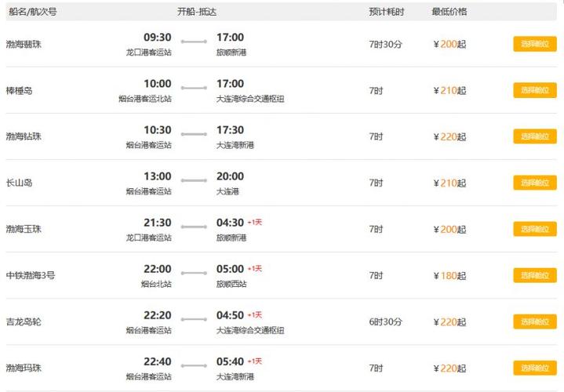Click 选择舱位 in 渤海玉珠 row
The width and height of the screenshot is (564, 392).
[x=535, y=229]
